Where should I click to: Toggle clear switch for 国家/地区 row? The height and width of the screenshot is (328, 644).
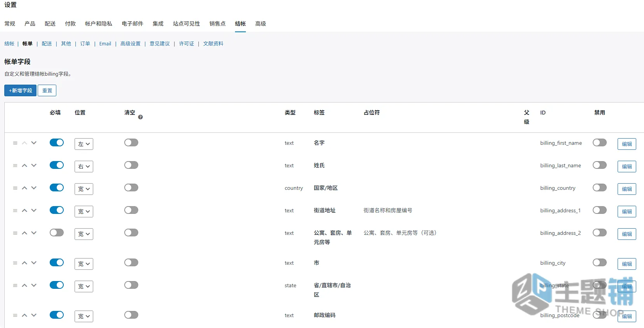[x=131, y=187]
